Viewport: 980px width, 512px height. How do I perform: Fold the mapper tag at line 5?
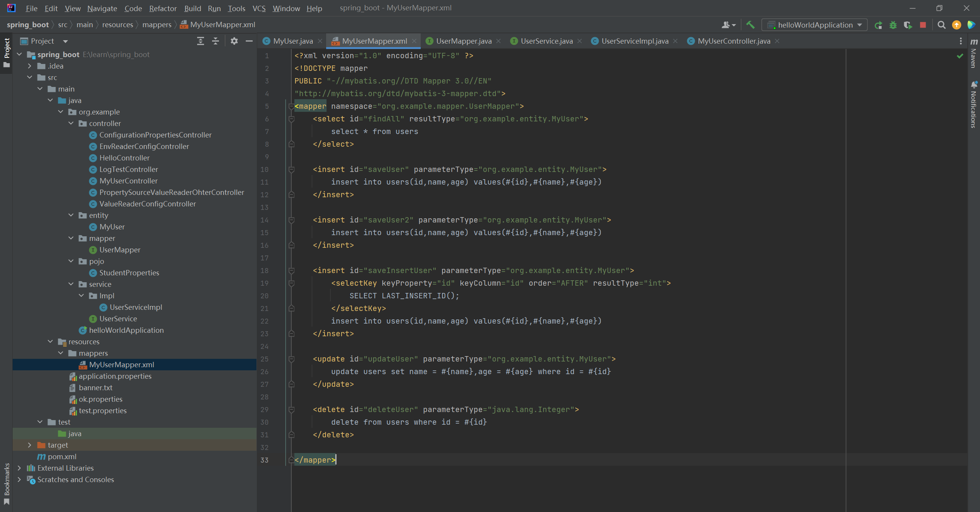click(291, 106)
